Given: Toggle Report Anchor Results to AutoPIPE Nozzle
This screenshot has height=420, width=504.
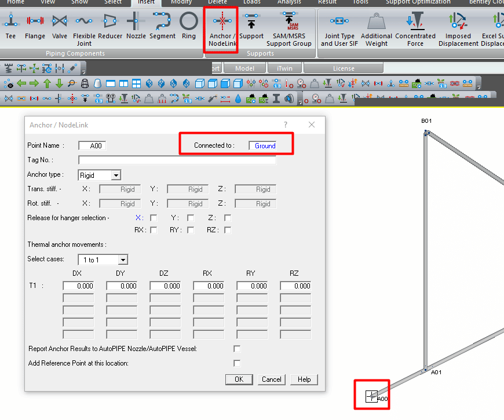Looking at the screenshot, I should click(x=237, y=349).
